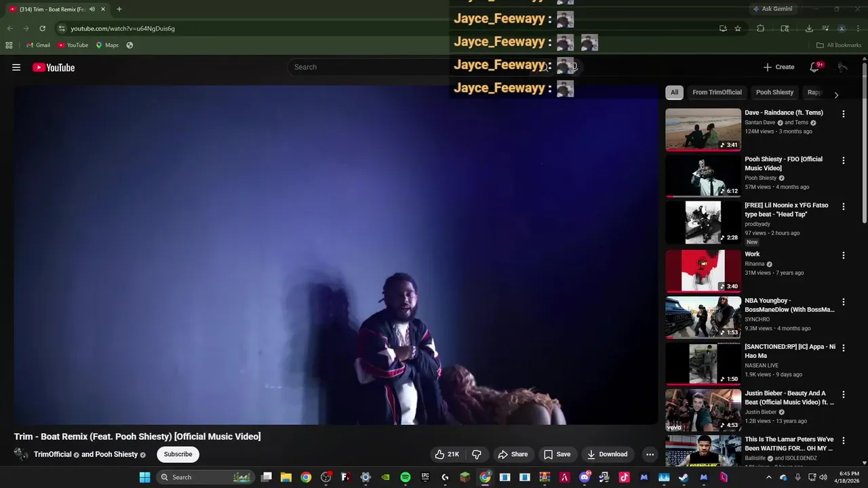Dislike the Boat Remix video

coord(477,454)
